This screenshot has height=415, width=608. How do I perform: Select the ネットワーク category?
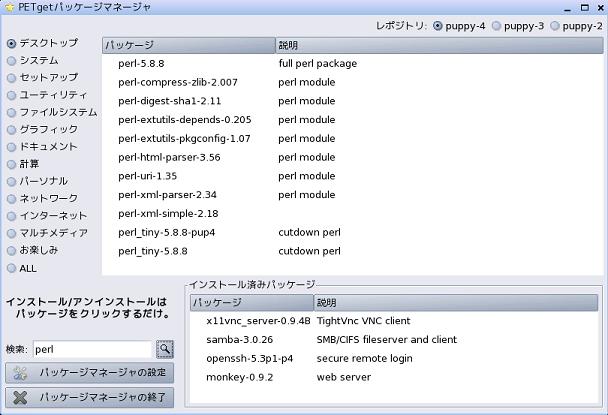[43, 199]
